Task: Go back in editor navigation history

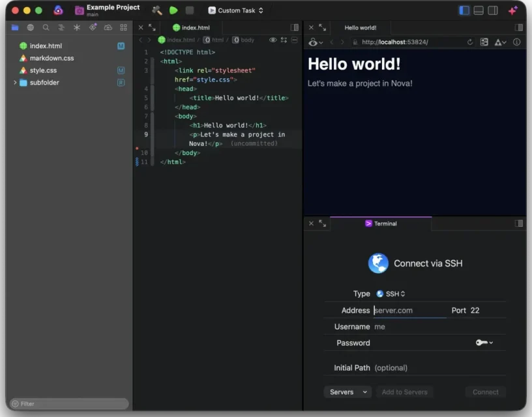Action: click(x=140, y=40)
